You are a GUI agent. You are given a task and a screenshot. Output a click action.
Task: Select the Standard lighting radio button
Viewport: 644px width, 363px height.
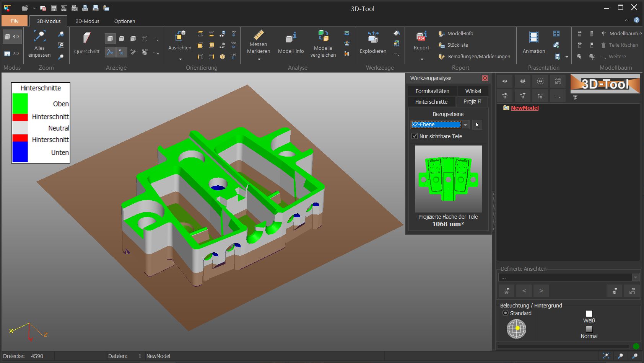pos(505,313)
